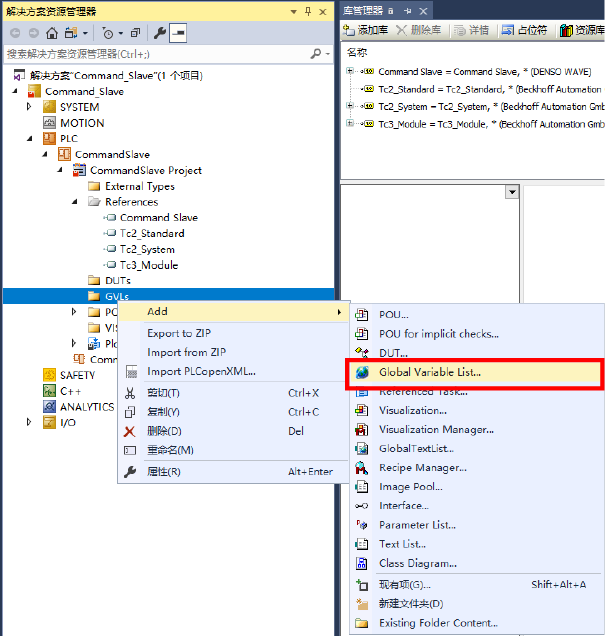This screenshot has width=605, height=637.
Task: Open the dropdown below library list
Action: tap(512, 192)
